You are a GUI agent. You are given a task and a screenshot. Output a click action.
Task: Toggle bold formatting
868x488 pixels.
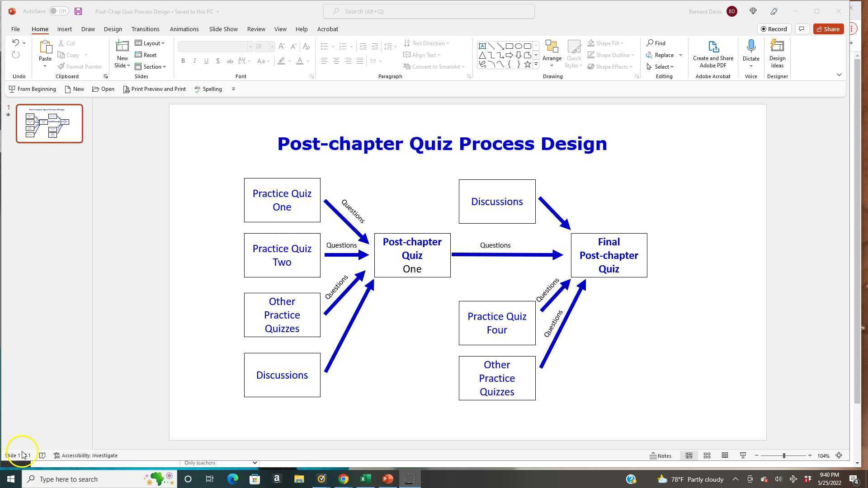pyautogui.click(x=183, y=61)
